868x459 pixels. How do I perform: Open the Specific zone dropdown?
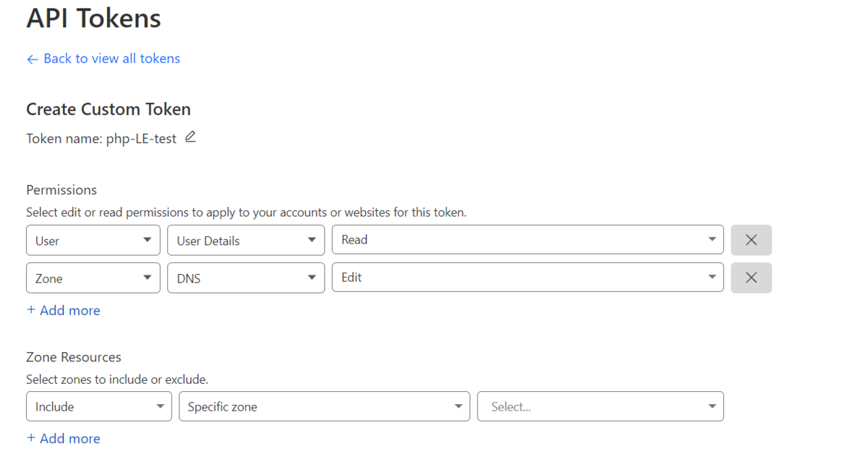[x=324, y=406]
